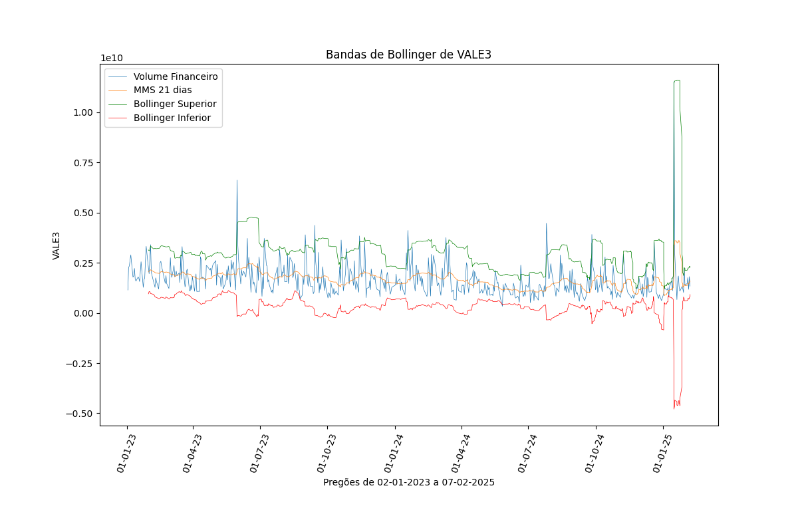The image size is (798, 532).
Task: Click the red lower band trough in January 2025
Action: [674, 407]
